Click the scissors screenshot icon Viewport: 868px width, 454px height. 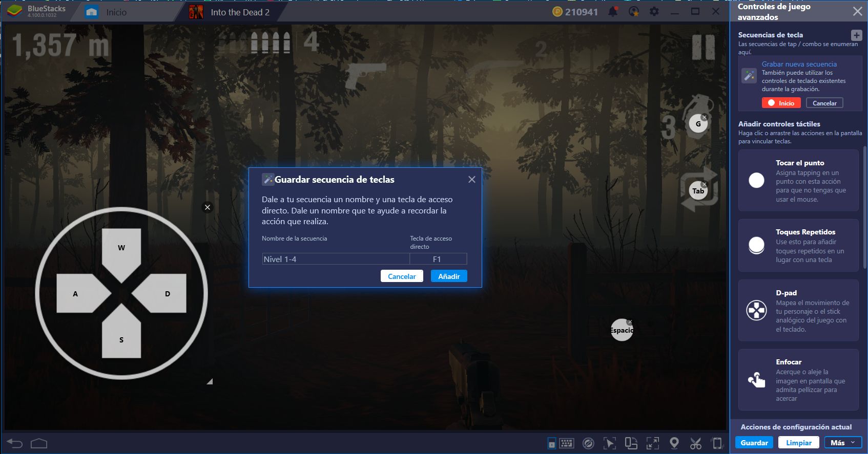[x=695, y=443]
